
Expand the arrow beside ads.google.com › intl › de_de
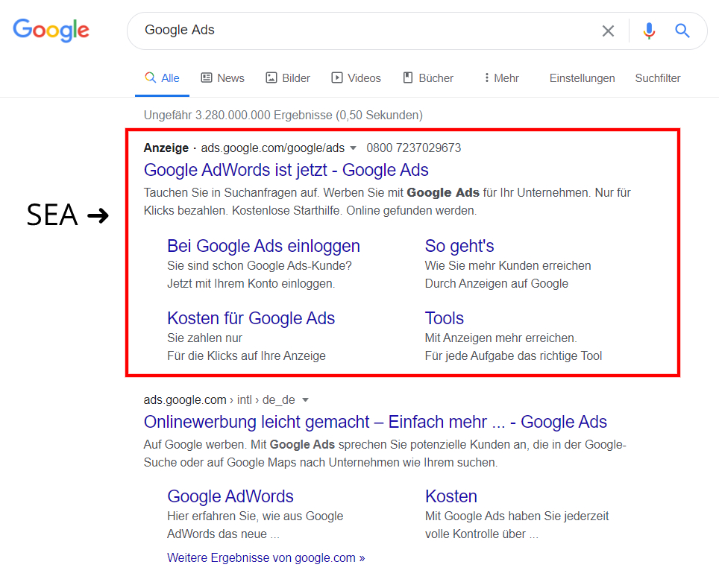pos(305,400)
